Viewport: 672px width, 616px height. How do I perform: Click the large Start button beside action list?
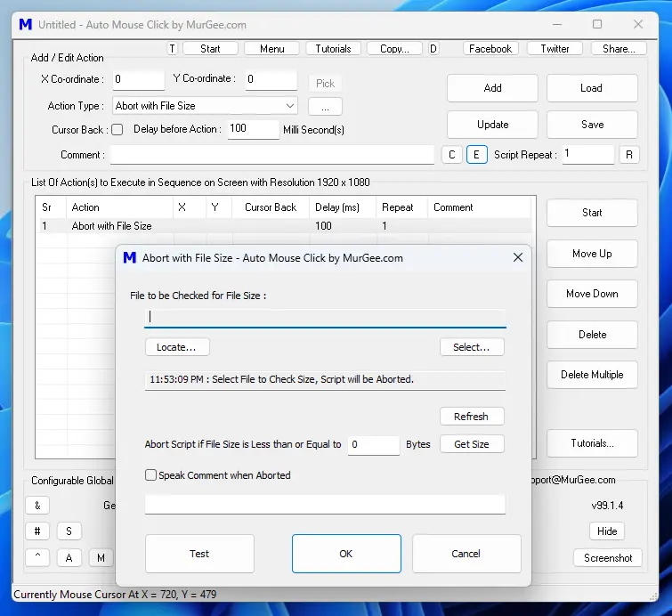(x=592, y=213)
